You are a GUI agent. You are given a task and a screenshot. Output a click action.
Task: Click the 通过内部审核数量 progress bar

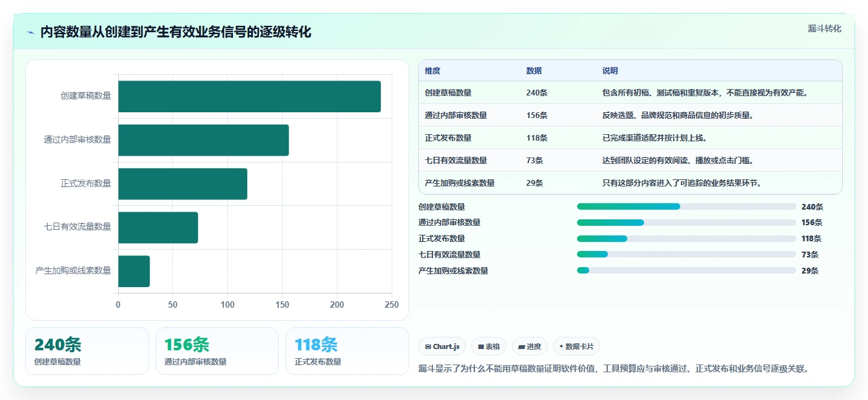[686, 223]
